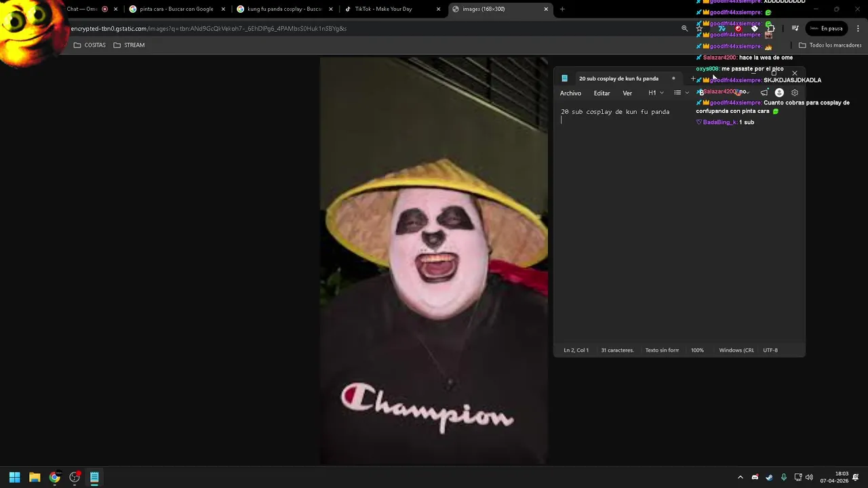Open the Editar menu in Notepad
The image size is (868, 488).
tap(601, 93)
